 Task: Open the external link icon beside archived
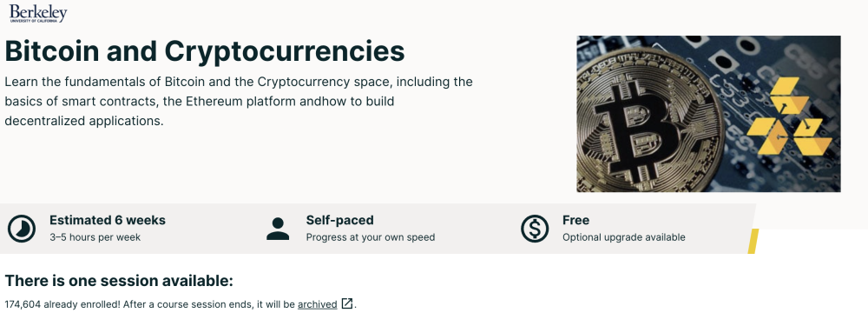pyautogui.click(x=347, y=303)
